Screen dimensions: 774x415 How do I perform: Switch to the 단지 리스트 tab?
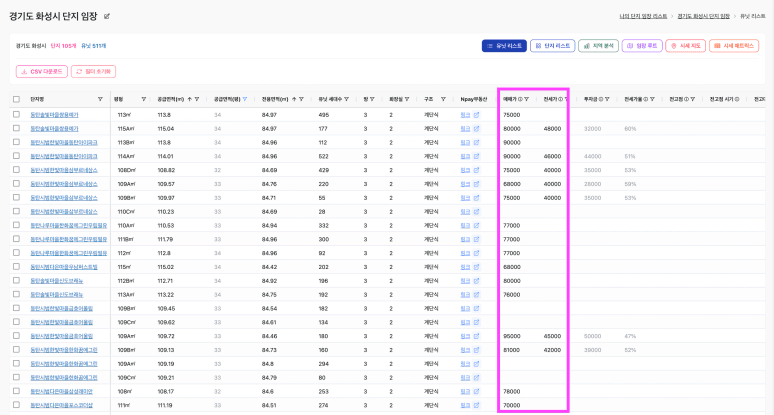552,46
